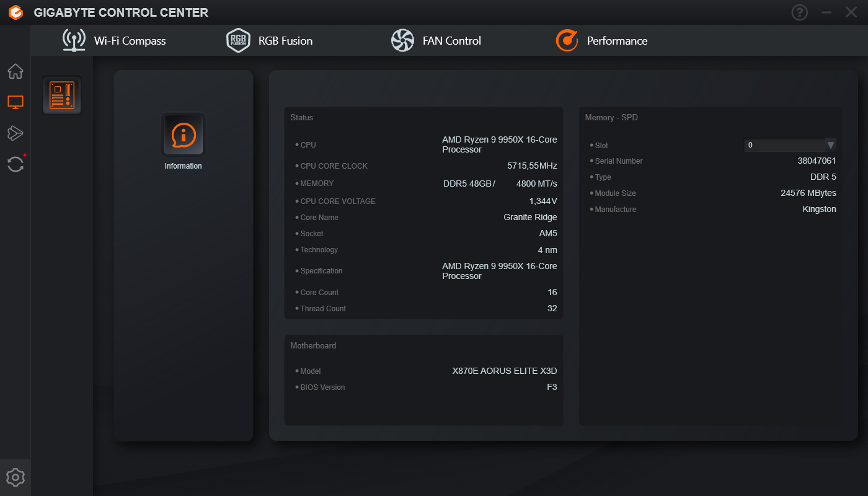Select the DDR5 48GB/ memory value
This screenshot has height=496, width=868.
pyautogui.click(x=469, y=184)
